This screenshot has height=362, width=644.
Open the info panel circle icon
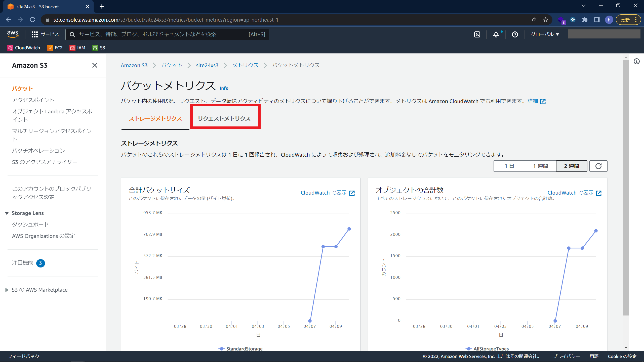[637, 61]
